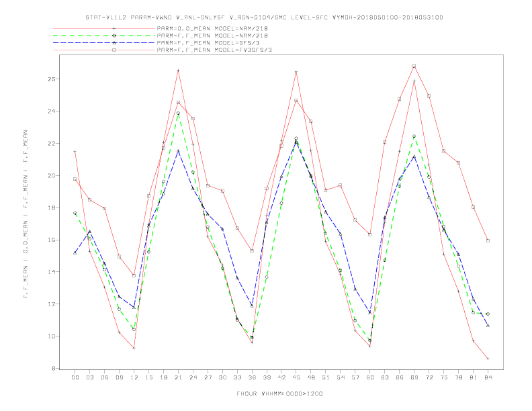Click x-axis forecast hour label 63
This screenshot has height=411, width=532.
385,377
